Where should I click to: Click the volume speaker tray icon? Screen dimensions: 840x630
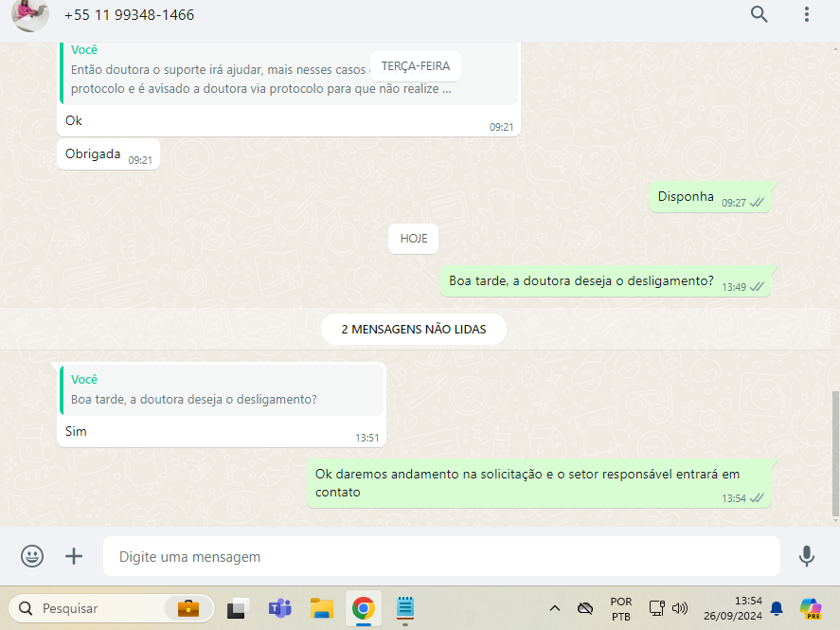680,608
